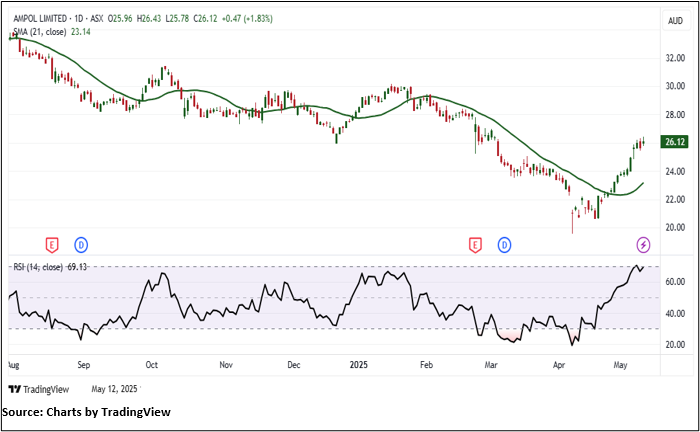Click the RSI 40.00 axis label

point(675,314)
